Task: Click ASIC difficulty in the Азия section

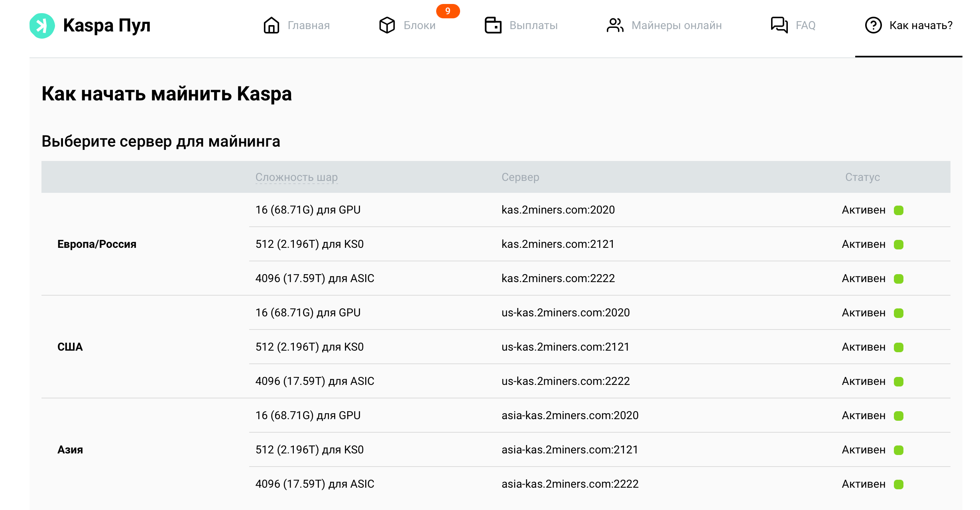Action: pyautogui.click(x=315, y=484)
